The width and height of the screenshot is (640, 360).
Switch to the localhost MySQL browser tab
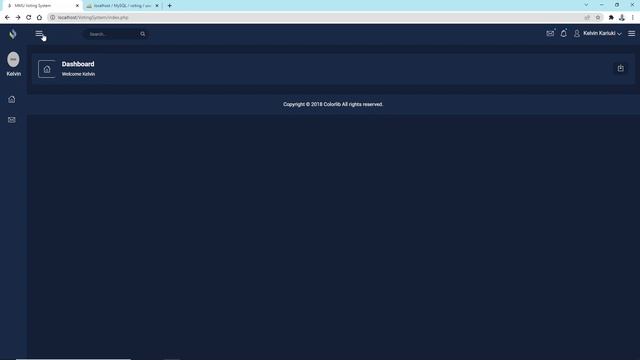click(x=122, y=6)
